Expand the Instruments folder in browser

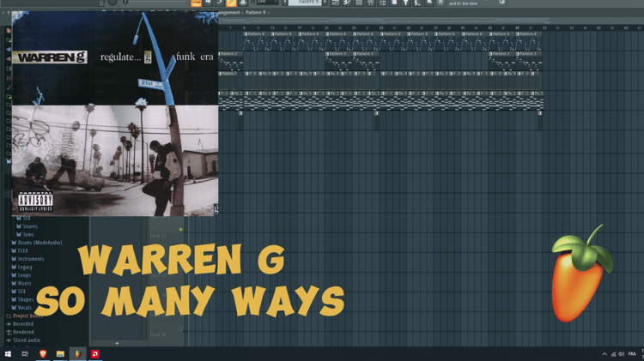[27, 259]
